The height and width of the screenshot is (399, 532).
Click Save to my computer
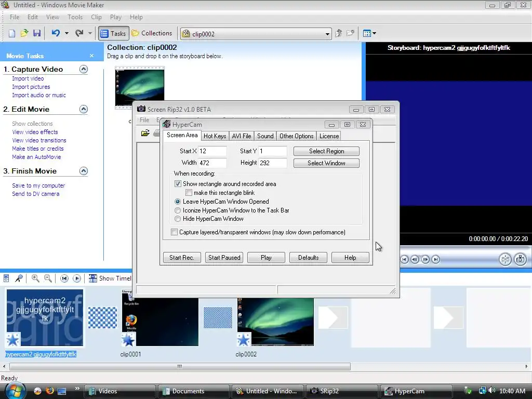click(38, 185)
